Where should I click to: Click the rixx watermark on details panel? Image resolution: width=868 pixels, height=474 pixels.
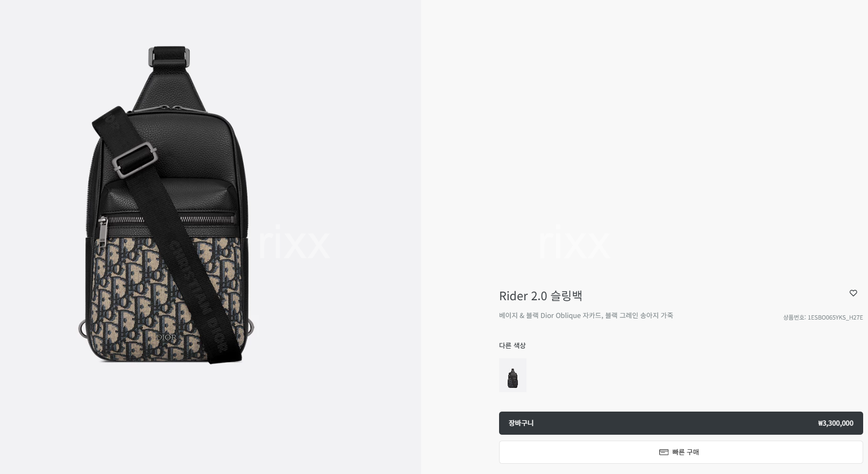[x=574, y=243]
